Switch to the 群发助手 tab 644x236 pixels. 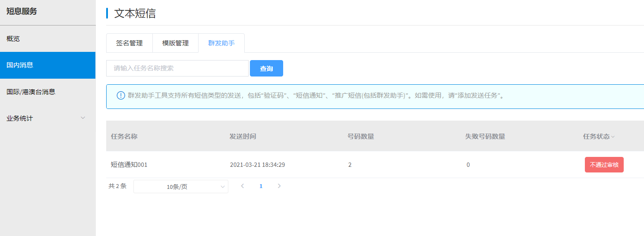(x=221, y=43)
